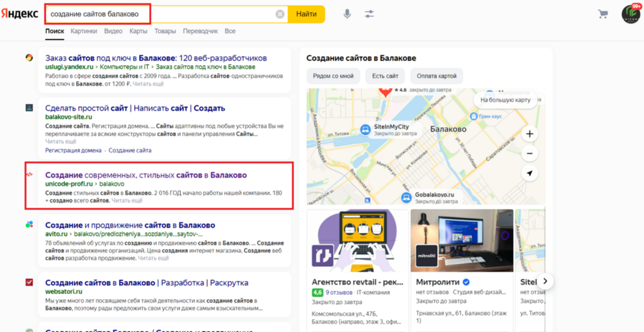644x332 pixels.
Task: Click the Комсомольская ул., 47Б address text
Action: click(x=356, y=320)
